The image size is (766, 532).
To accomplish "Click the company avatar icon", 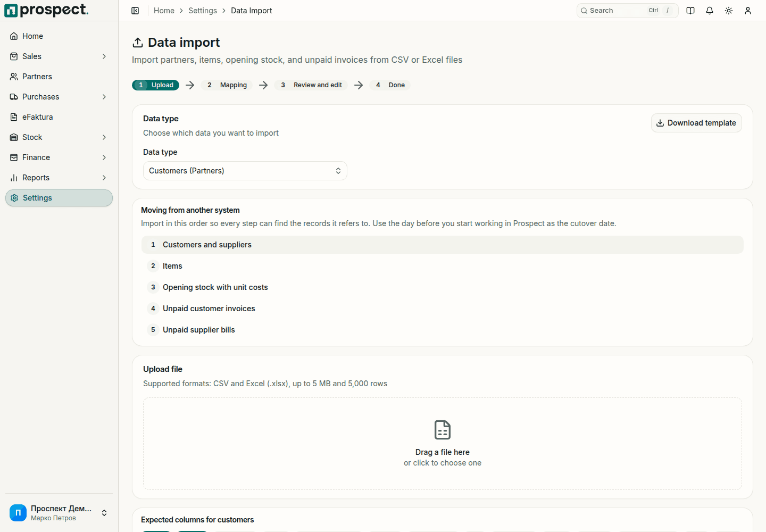I will [18, 513].
